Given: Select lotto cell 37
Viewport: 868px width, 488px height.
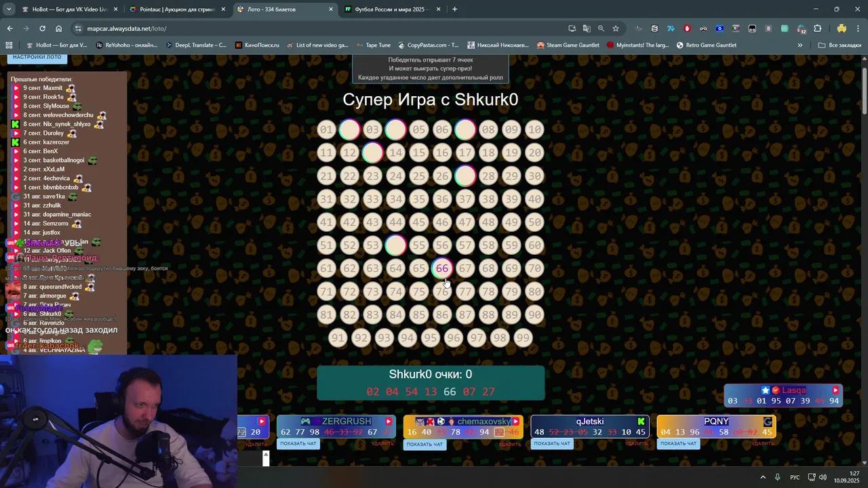Looking at the screenshot, I should pos(465,199).
